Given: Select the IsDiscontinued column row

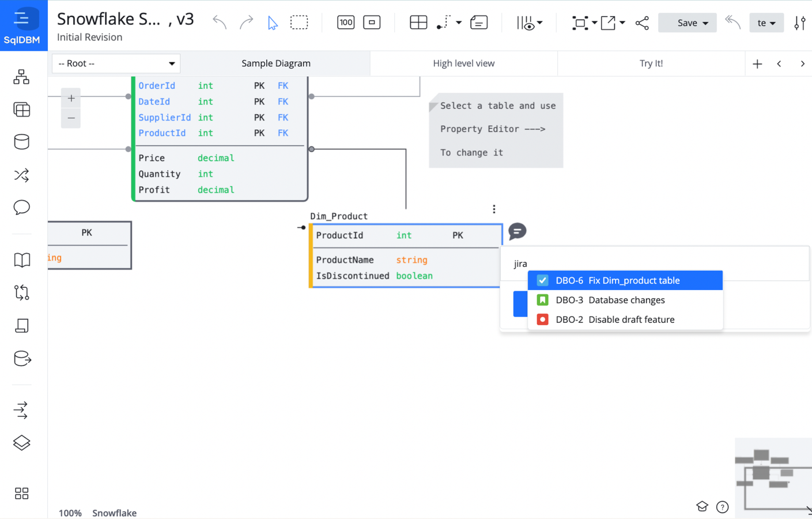Looking at the screenshot, I should (406, 276).
